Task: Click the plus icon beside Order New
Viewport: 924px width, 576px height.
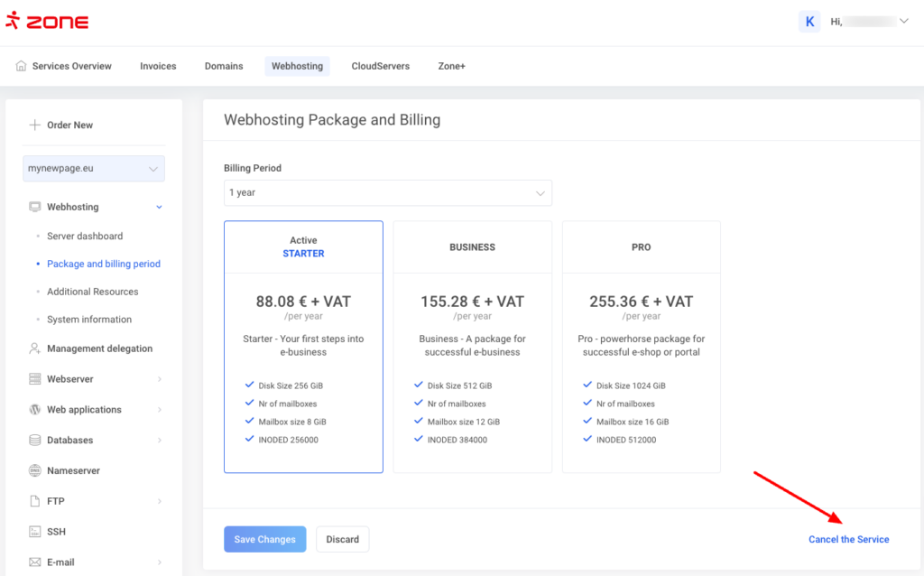Action: (35, 125)
